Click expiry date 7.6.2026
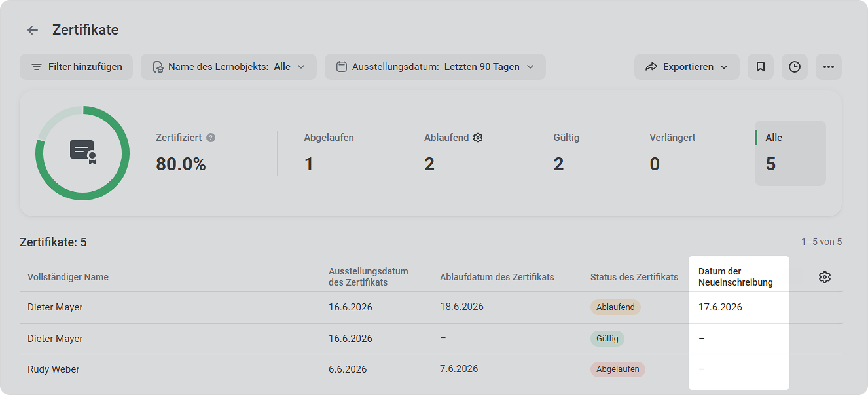This screenshot has width=868, height=395. 459,369
